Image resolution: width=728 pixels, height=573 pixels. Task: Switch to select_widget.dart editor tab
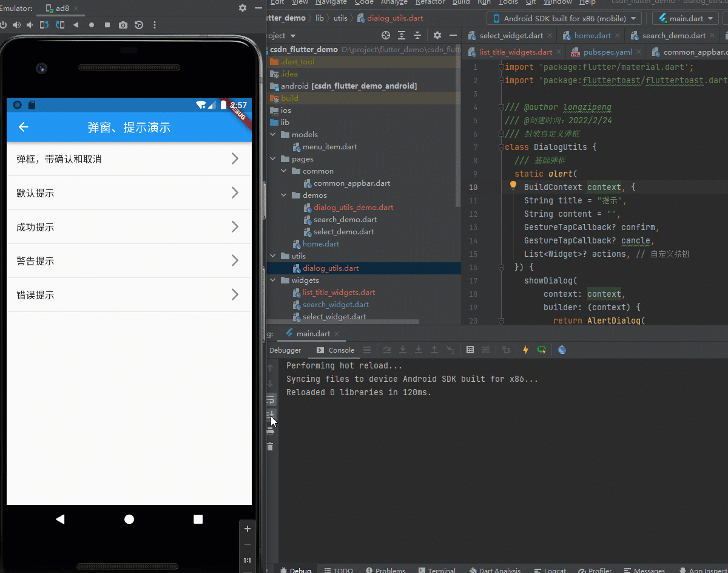tap(510, 36)
